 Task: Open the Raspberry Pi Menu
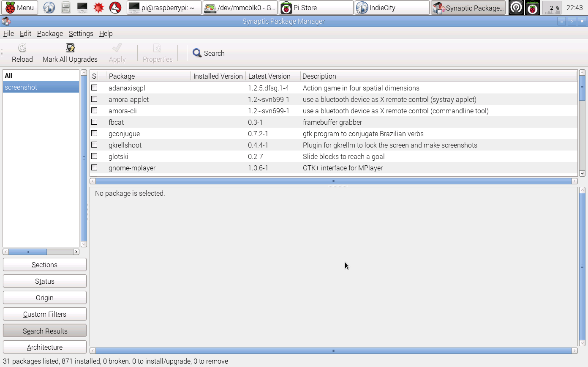click(19, 8)
